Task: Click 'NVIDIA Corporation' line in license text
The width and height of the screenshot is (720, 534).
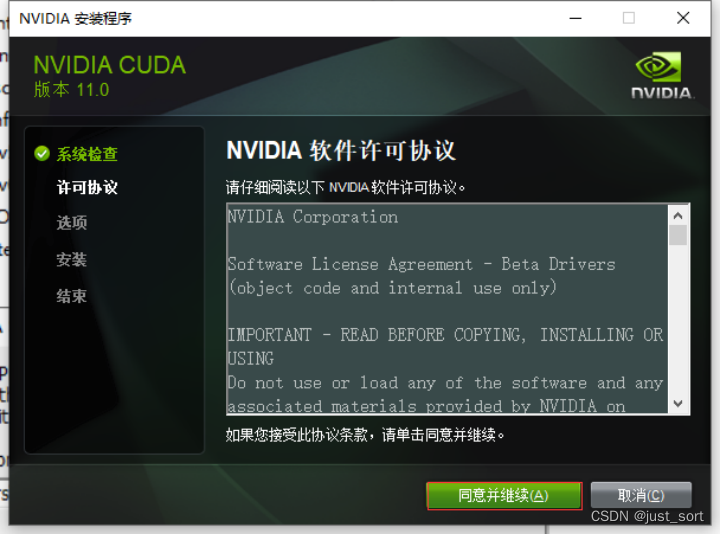Action: (x=313, y=217)
